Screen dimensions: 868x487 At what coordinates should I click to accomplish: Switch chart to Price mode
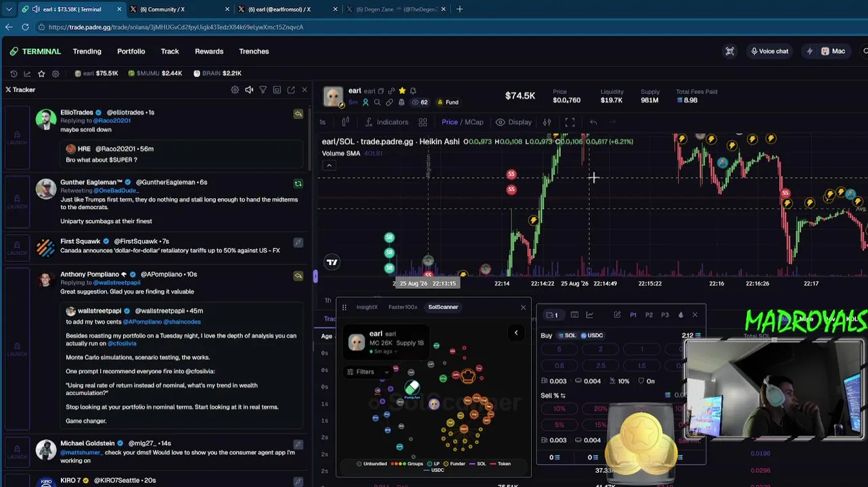450,122
